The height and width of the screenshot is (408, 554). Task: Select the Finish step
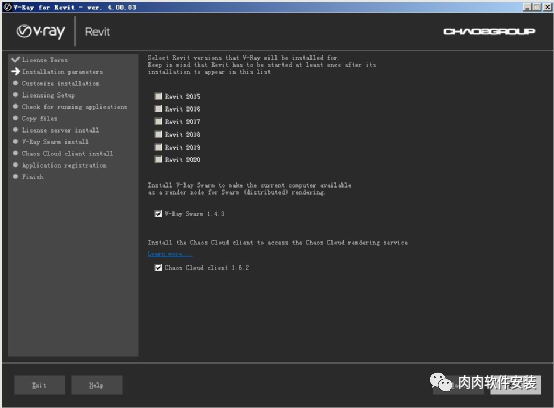pos(33,177)
